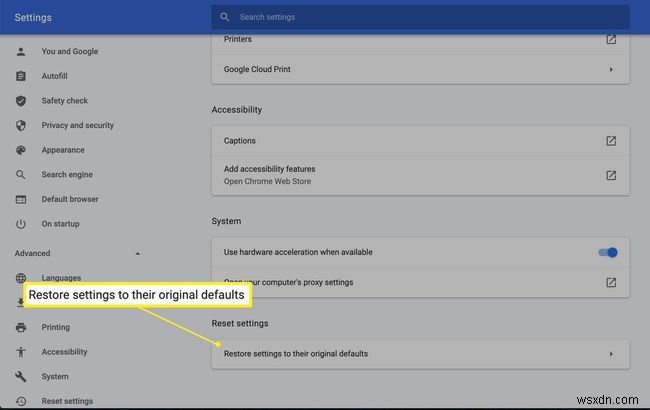Click the Privacy and security shield icon
Viewport: 650px width, 410px height.
21,125
